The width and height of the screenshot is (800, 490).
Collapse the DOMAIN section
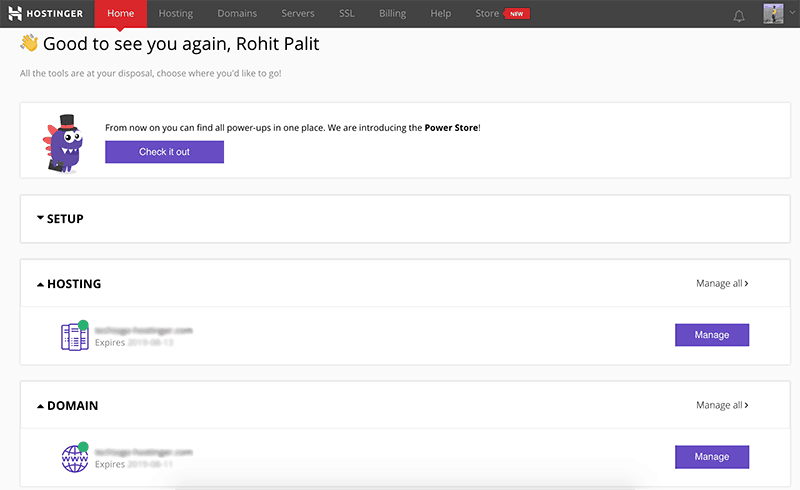67,406
